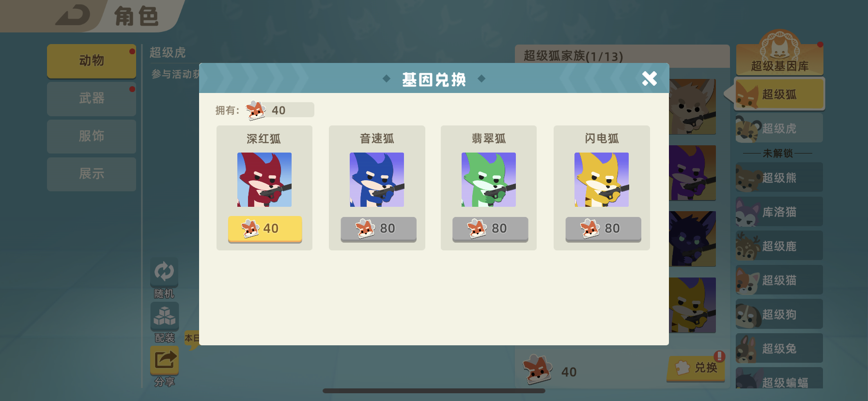Select 库洛猫 in the species list
868x401 pixels.
click(x=779, y=212)
